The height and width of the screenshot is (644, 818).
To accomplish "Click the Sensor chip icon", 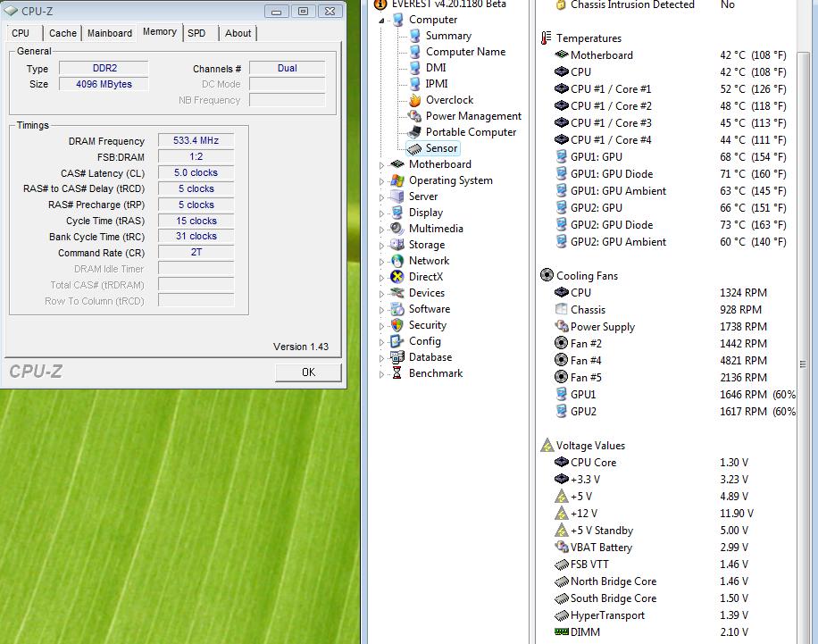I will [x=414, y=149].
